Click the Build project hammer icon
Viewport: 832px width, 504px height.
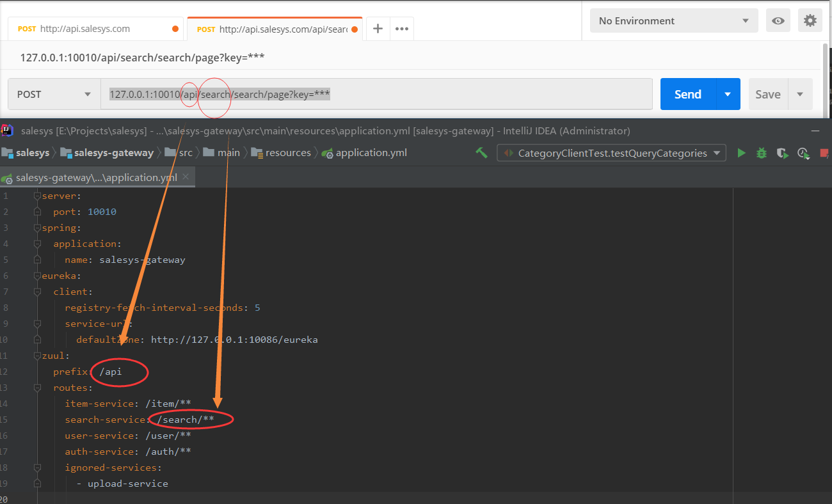coord(482,152)
